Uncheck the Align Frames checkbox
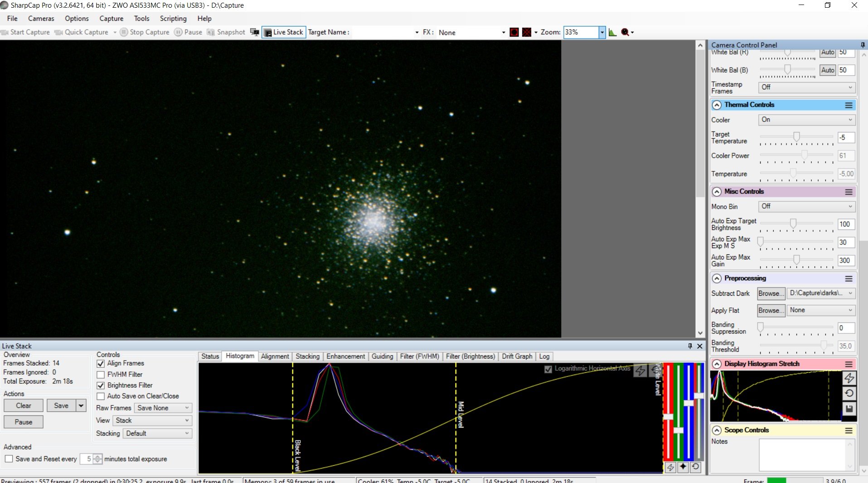The height and width of the screenshot is (483, 868). (x=101, y=364)
